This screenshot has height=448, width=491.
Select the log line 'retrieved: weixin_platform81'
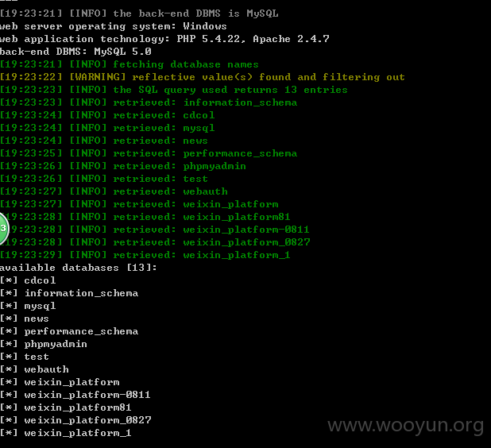145,217
